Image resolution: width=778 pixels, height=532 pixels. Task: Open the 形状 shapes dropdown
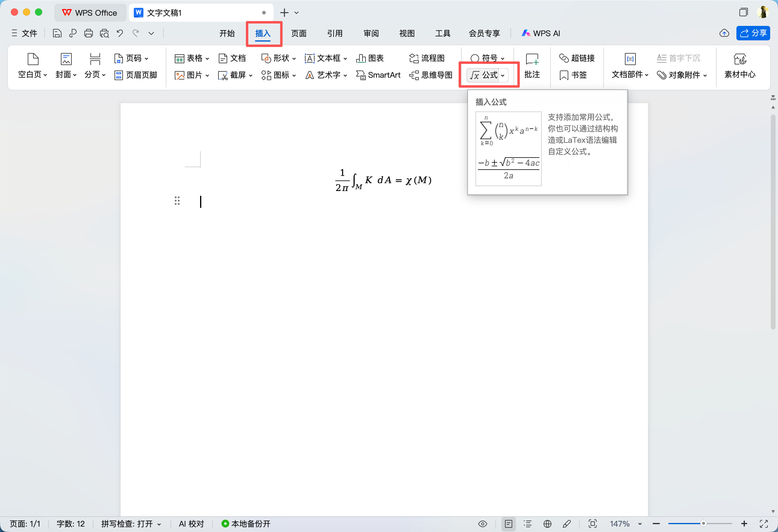[278, 58]
